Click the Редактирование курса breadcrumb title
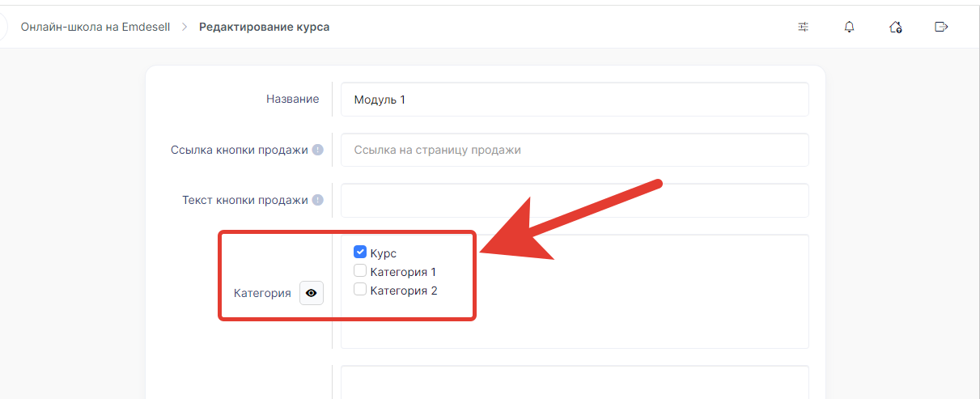The height and width of the screenshot is (399, 980). (265, 27)
